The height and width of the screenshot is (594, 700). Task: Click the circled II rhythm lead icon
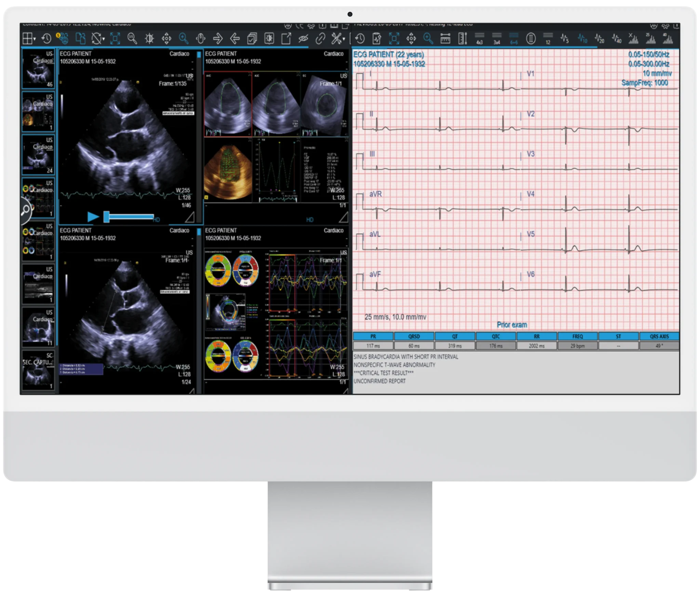tap(531, 38)
